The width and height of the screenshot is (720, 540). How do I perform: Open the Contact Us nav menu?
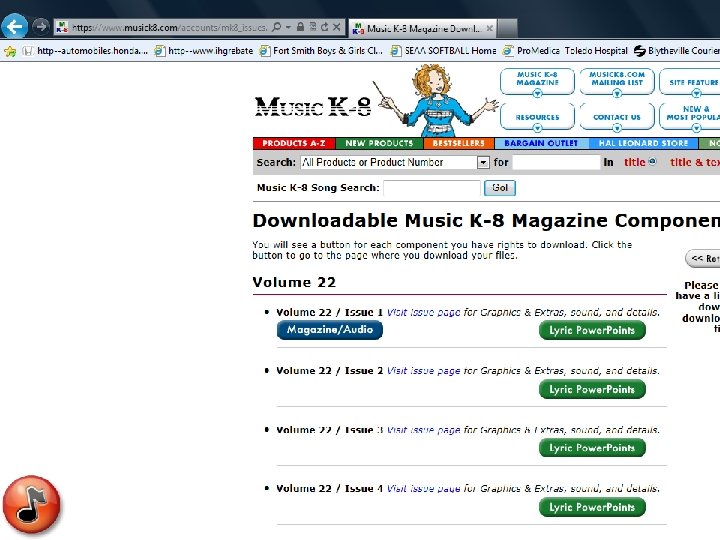tap(617, 117)
